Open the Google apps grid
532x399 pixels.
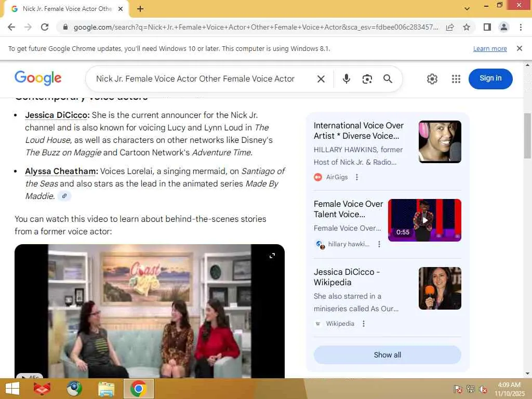click(x=456, y=79)
